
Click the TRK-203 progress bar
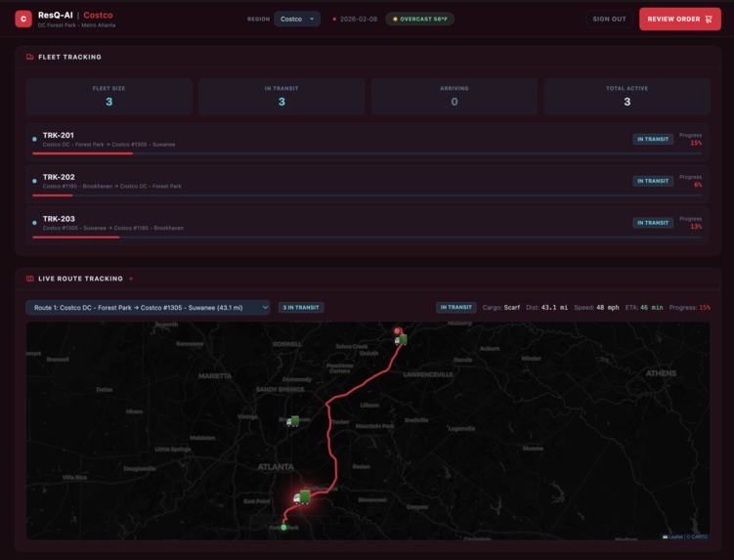(x=367, y=237)
